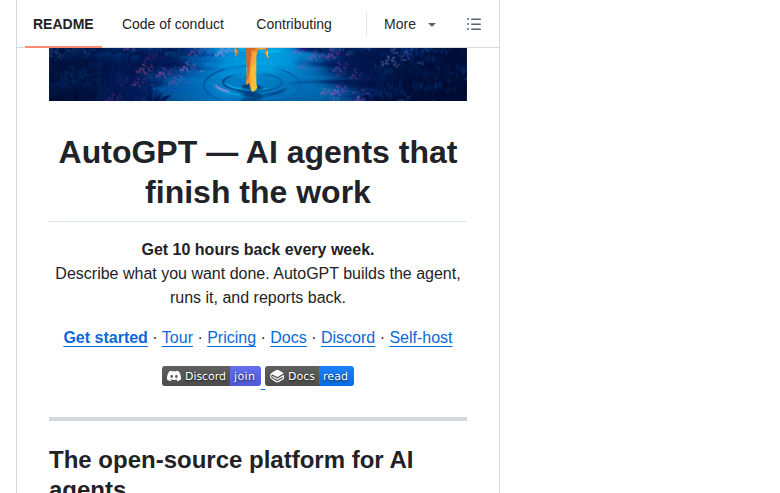Click the paragraph starting Describe what you want done
Screen dimensions: 780x493
tap(258, 286)
